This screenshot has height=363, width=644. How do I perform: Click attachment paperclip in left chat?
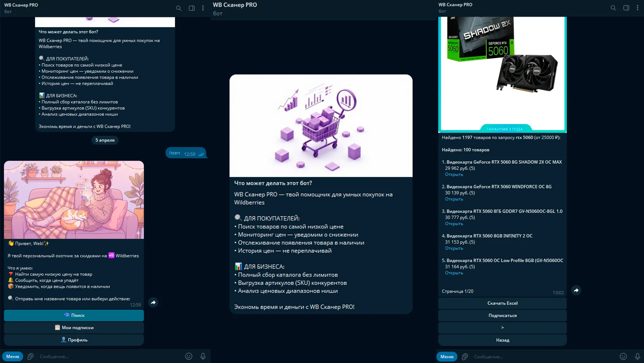point(30,356)
